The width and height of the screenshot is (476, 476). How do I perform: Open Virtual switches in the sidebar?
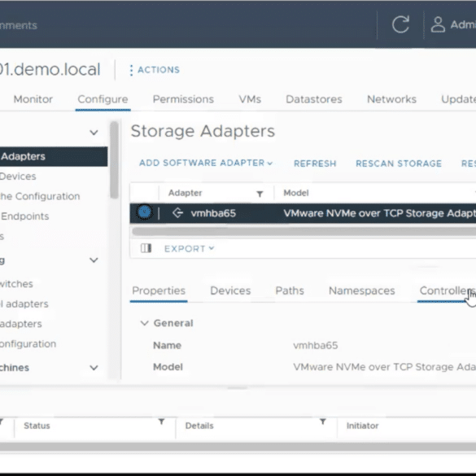coord(16,284)
